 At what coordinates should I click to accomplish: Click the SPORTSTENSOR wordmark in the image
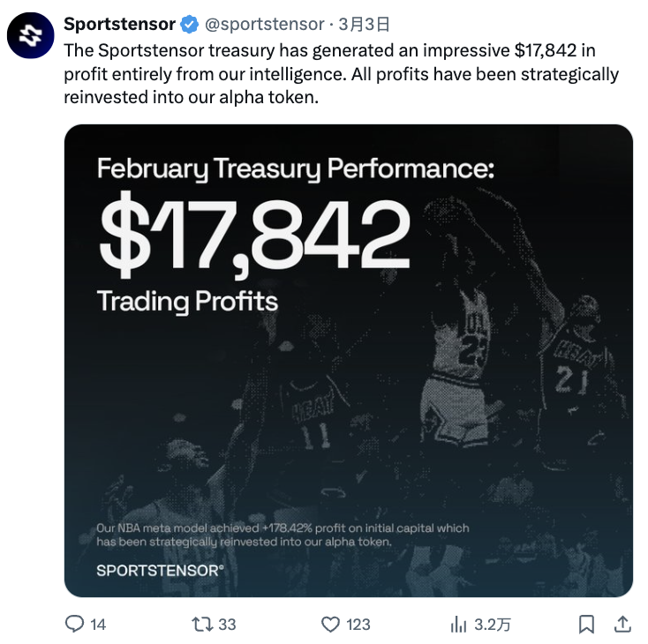161,571
